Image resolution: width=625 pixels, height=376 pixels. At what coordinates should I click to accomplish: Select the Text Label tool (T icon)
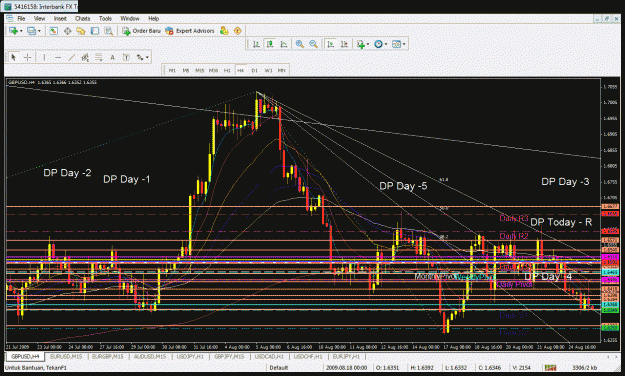point(126,57)
